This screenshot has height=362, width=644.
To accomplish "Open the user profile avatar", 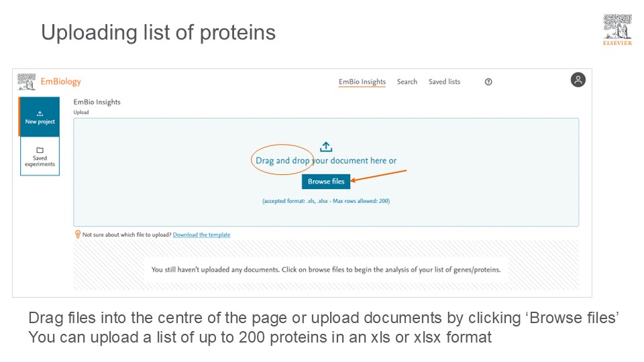I will pos(578,80).
